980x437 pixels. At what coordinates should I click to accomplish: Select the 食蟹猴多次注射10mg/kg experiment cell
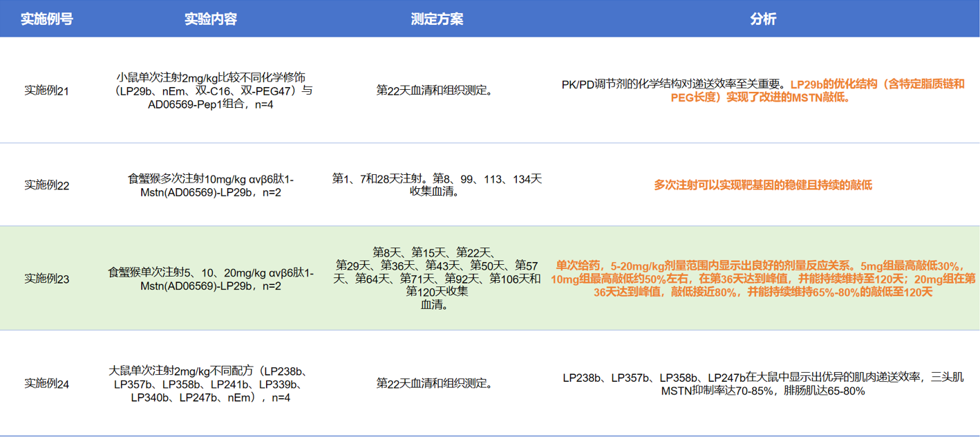pos(211,185)
